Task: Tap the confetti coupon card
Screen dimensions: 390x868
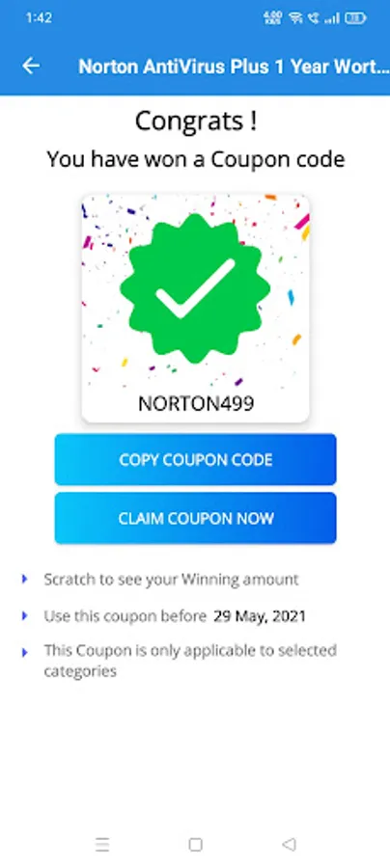Action: 196,309
